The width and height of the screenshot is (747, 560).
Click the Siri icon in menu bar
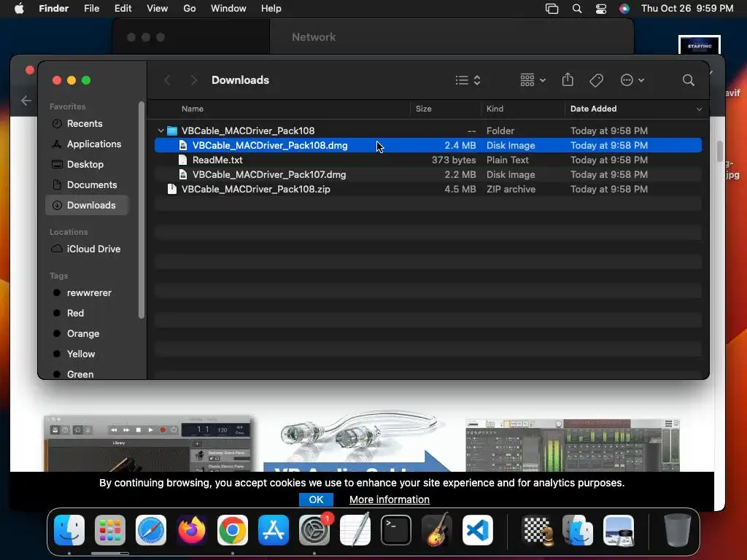[624, 9]
